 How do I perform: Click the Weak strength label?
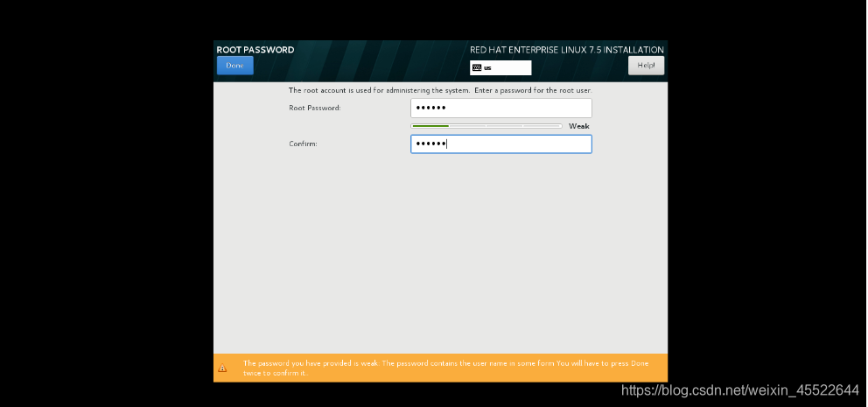click(579, 126)
